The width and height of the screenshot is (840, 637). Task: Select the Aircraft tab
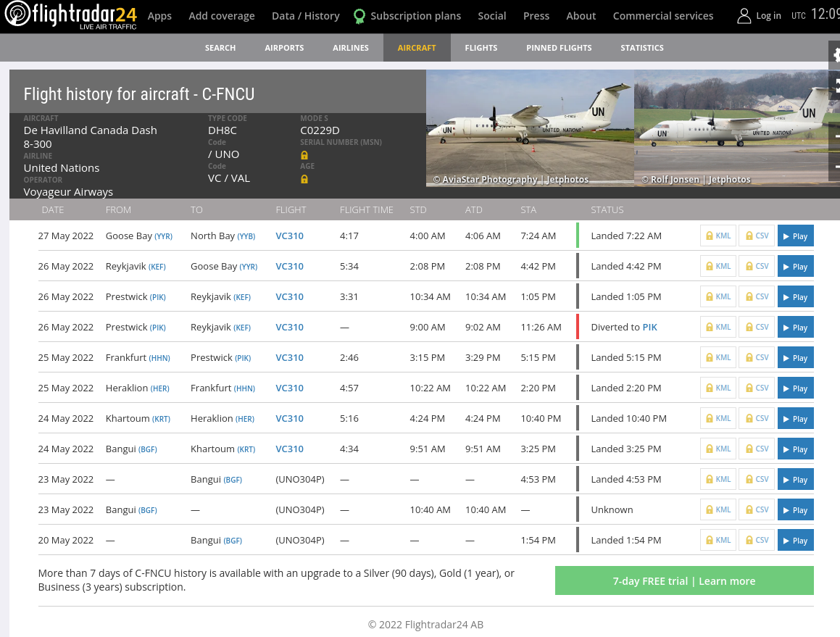417,48
